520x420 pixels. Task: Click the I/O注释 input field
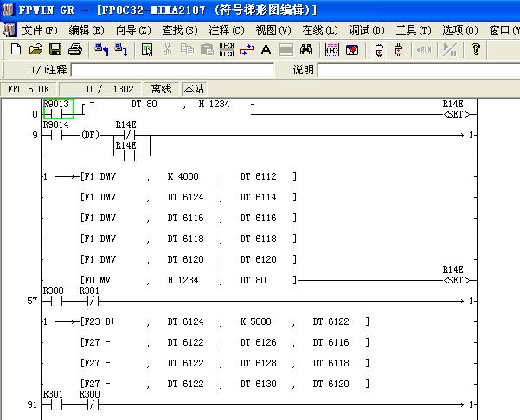pyautogui.click(x=173, y=69)
